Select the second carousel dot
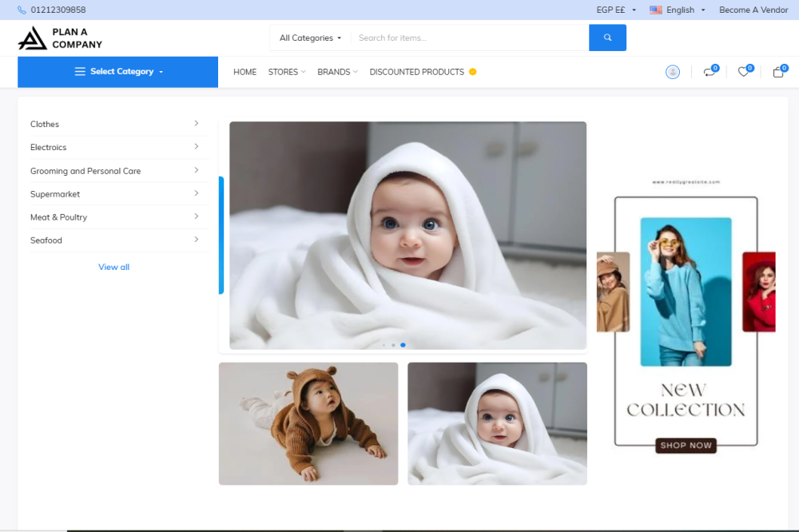 click(x=393, y=345)
